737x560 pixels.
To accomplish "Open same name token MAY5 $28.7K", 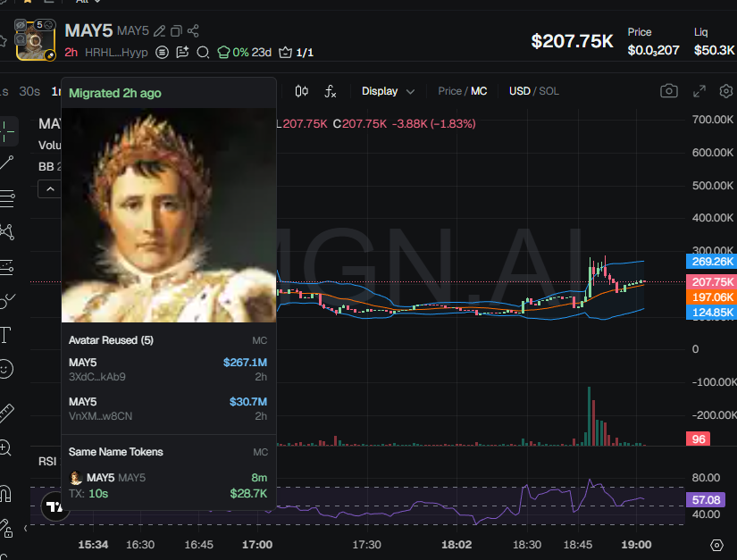I will (168, 485).
